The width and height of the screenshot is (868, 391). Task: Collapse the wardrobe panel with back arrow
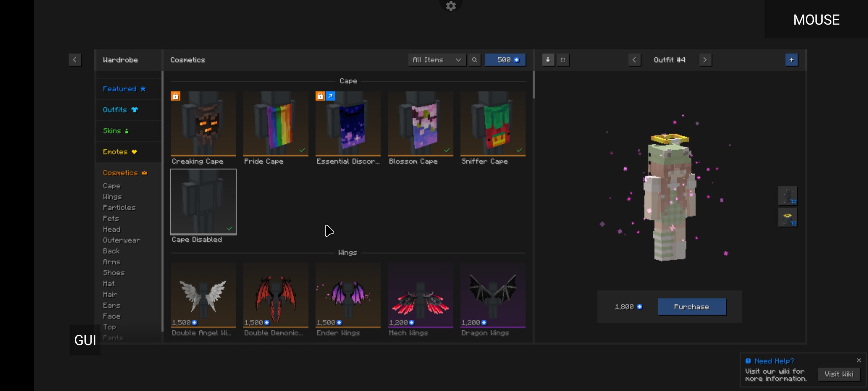75,60
